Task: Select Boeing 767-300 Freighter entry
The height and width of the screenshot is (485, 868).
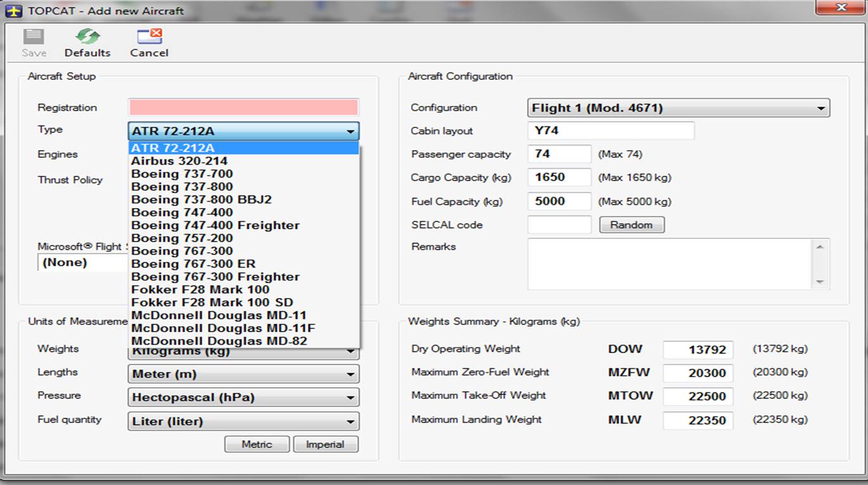Action: [x=244, y=276]
